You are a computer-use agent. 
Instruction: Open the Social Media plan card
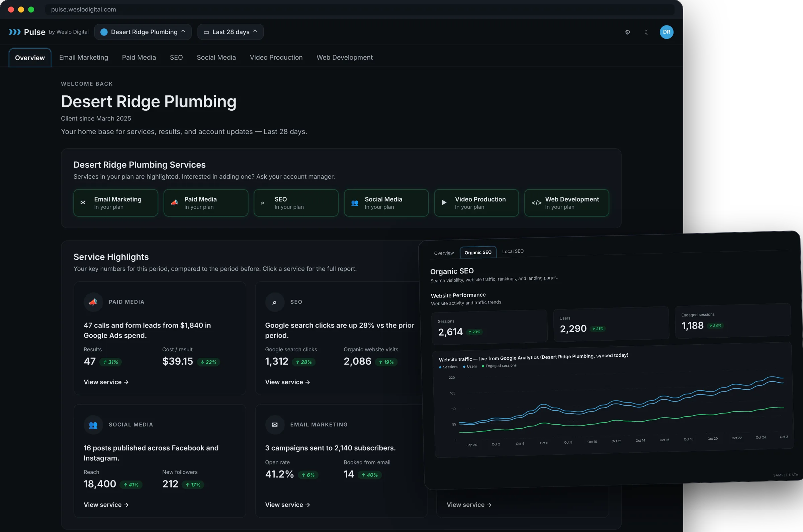pyautogui.click(x=386, y=203)
